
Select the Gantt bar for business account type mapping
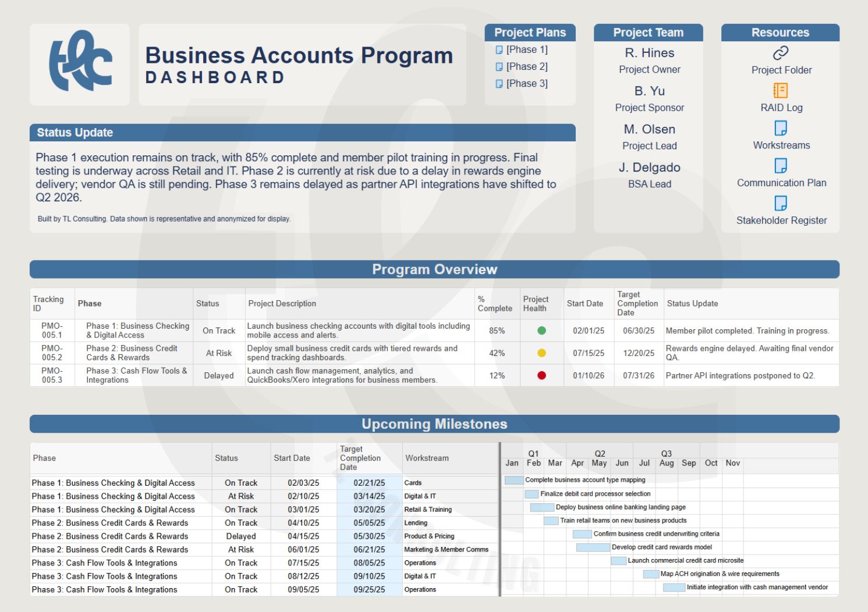coord(514,480)
